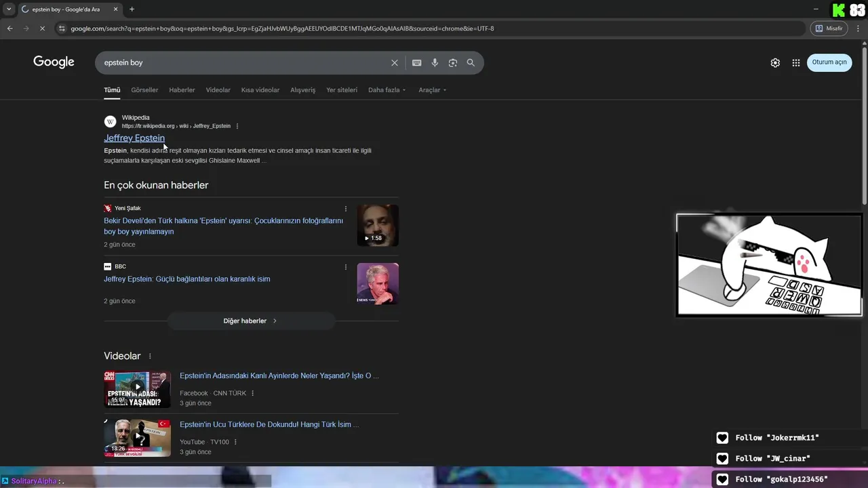Open the BBC news thumbnail image
The width and height of the screenshot is (868, 488).
[x=378, y=284]
